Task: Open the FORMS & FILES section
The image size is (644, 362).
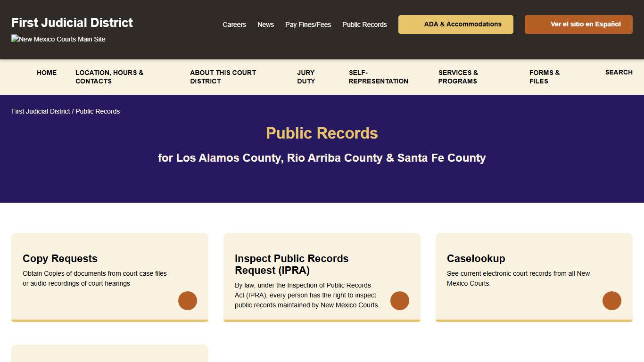Action: tap(545, 77)
